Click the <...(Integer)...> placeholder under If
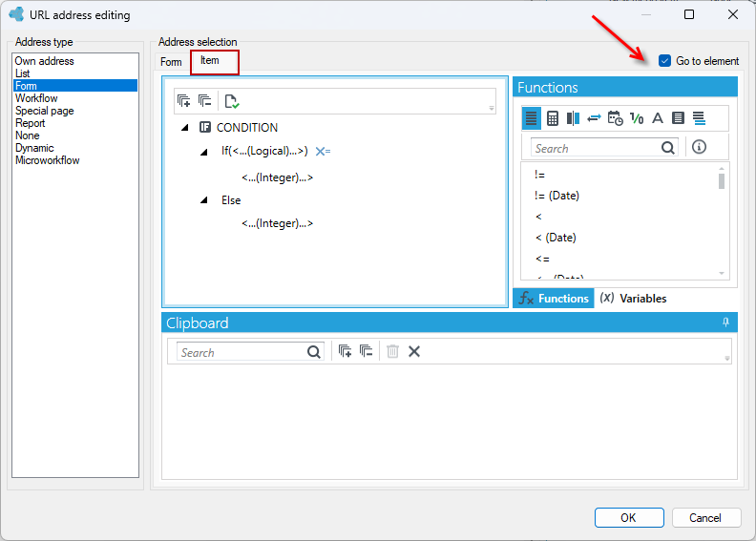 coord(277,177)
